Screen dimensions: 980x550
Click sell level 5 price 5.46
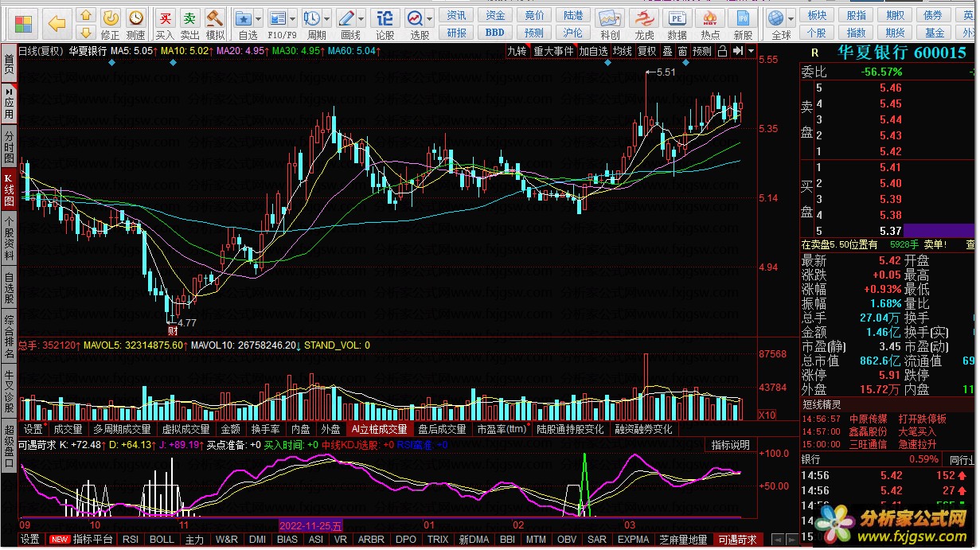(x=891, y=88)
